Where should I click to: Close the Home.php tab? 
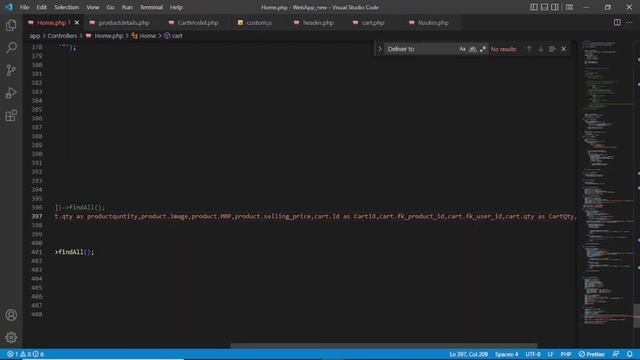tap(77, 23)
